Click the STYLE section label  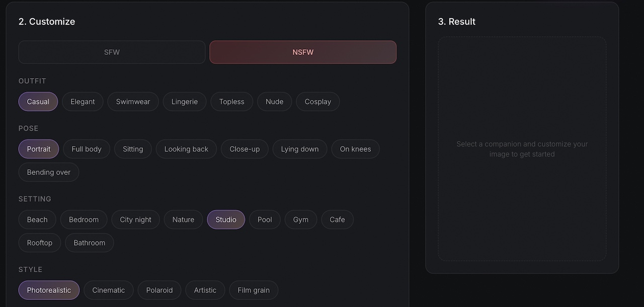point(30,269)
